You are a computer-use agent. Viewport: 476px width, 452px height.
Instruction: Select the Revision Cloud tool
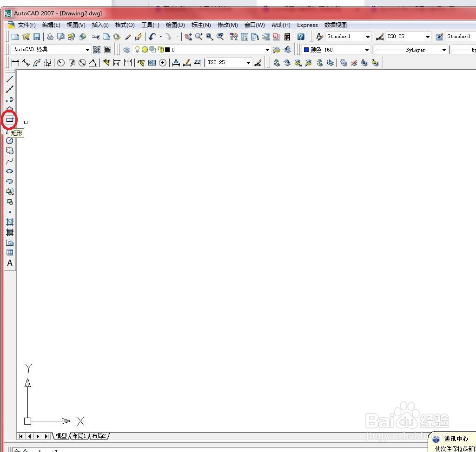tap(10, 151)
